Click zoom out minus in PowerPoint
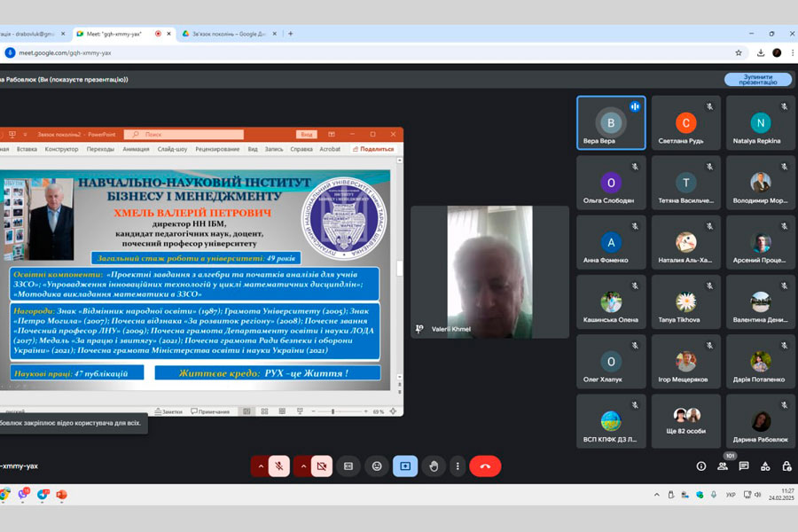 coord(314,411)
